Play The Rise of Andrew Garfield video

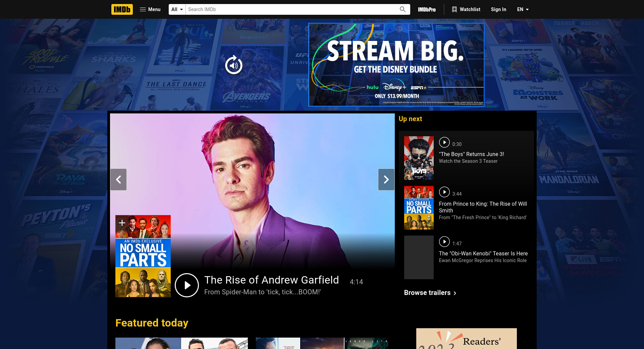[x=187, y=285]
